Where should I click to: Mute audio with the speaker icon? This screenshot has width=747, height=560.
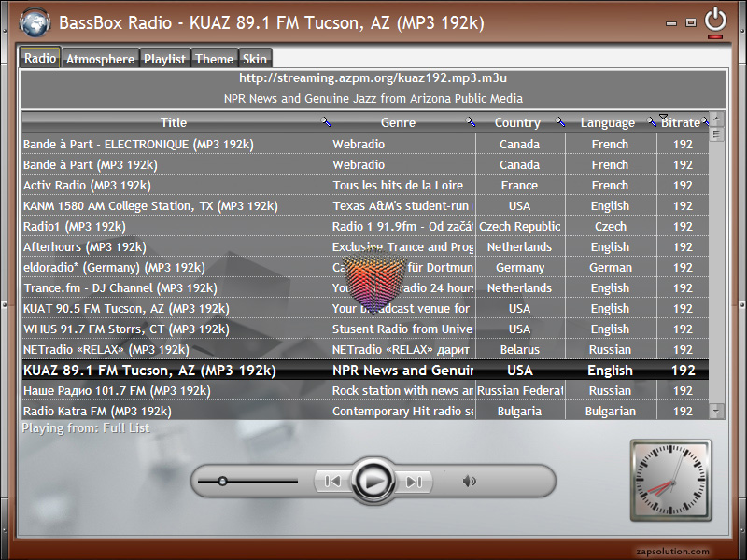click(x=469, y=481)
